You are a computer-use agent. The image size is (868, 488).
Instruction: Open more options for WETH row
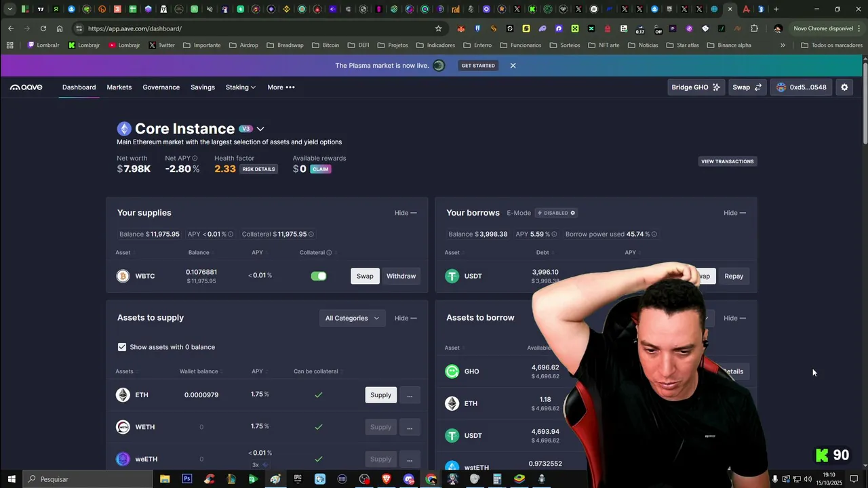point(410,427)
